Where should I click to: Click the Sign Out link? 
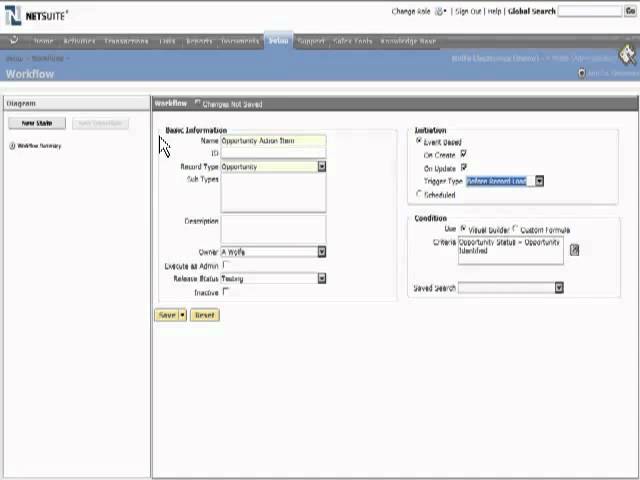468,11
